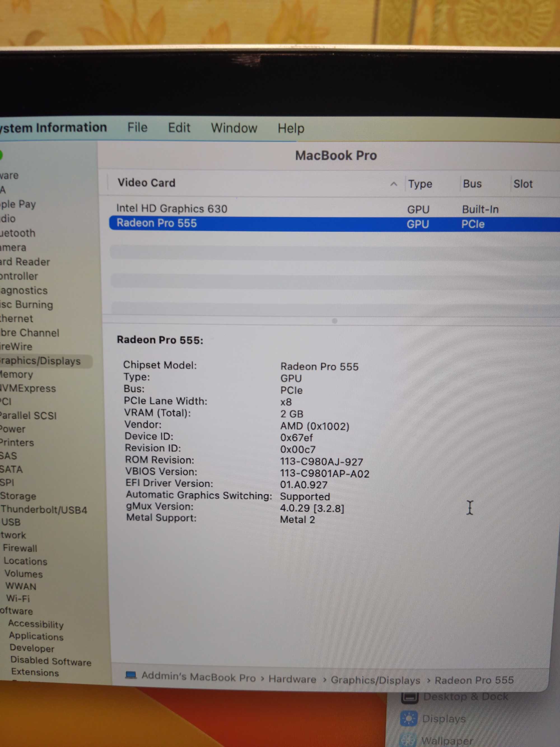Select the Intel HD Graphics 630 row

(334, 209)
